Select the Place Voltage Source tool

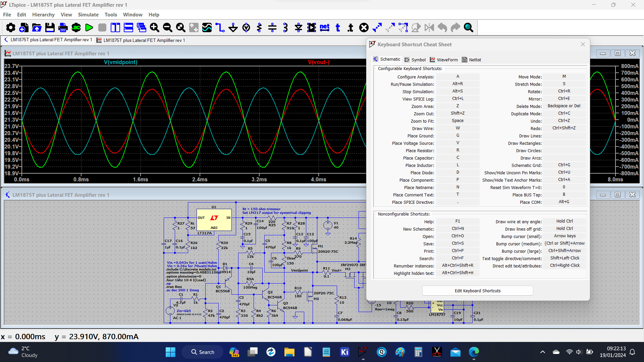point(246,27)
